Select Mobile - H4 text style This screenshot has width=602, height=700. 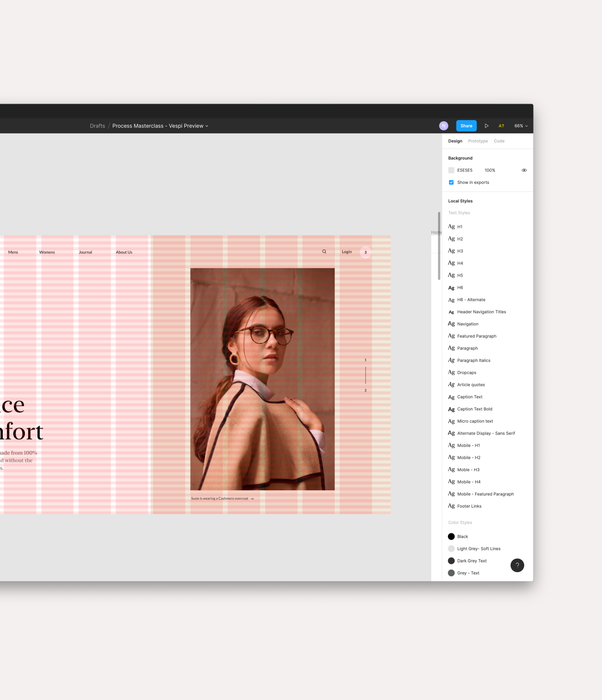coord(487,482)
